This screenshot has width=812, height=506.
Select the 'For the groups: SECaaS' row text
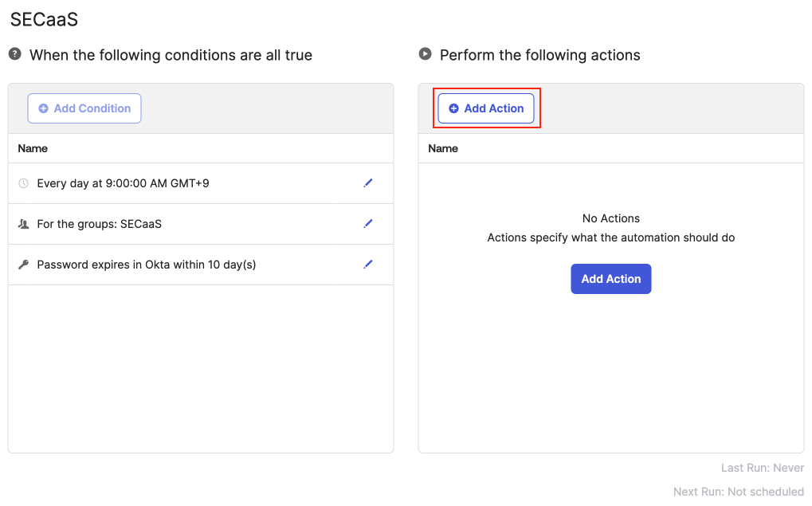(99, 224)
